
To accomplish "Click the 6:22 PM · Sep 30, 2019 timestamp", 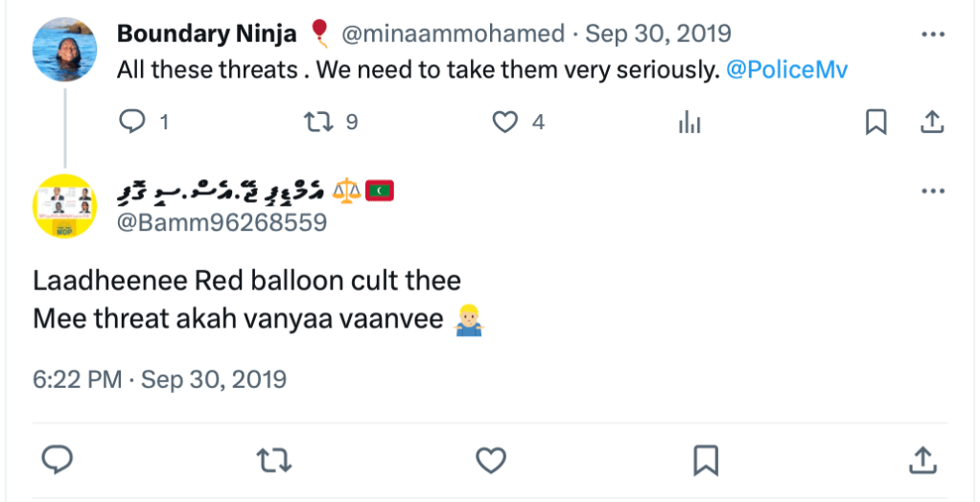I will pyautogui.click(x=160, y=379).
